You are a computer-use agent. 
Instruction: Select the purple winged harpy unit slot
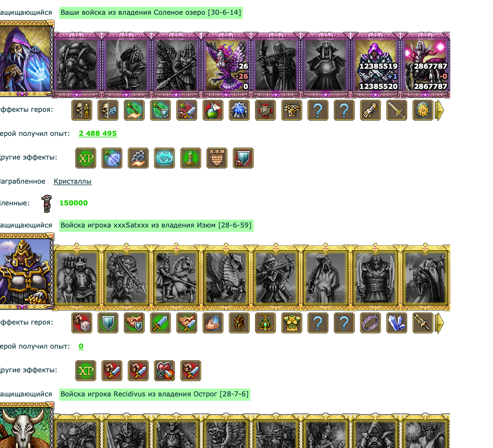[x=226, y=65]
